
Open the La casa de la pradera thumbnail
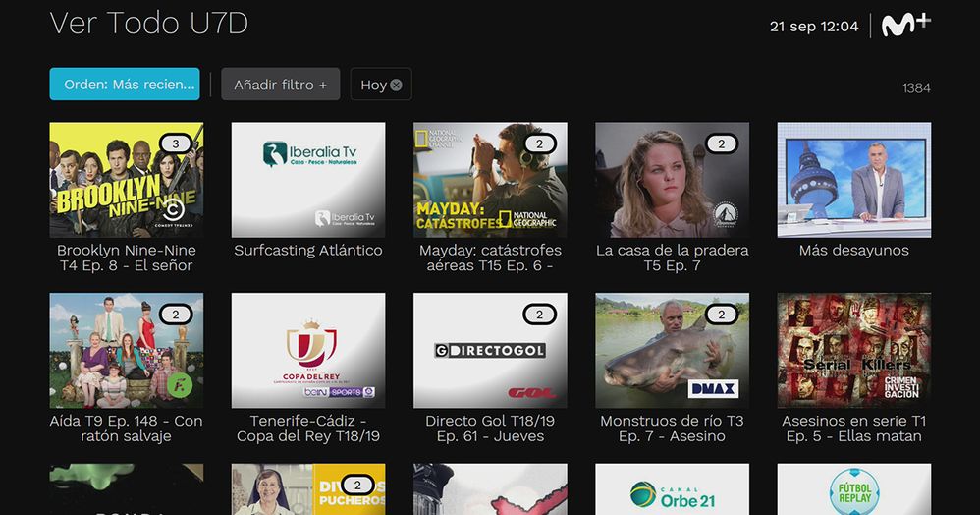point(672,180)
